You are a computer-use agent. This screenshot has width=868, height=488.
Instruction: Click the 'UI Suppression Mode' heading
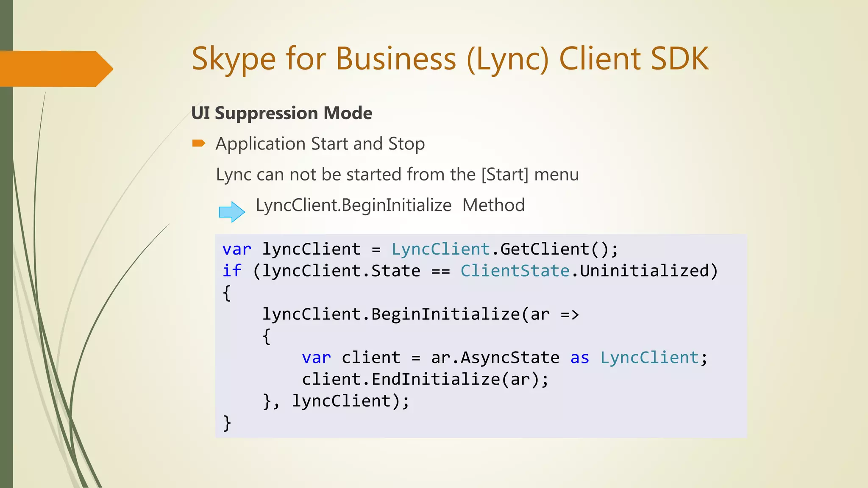point(282,113)
